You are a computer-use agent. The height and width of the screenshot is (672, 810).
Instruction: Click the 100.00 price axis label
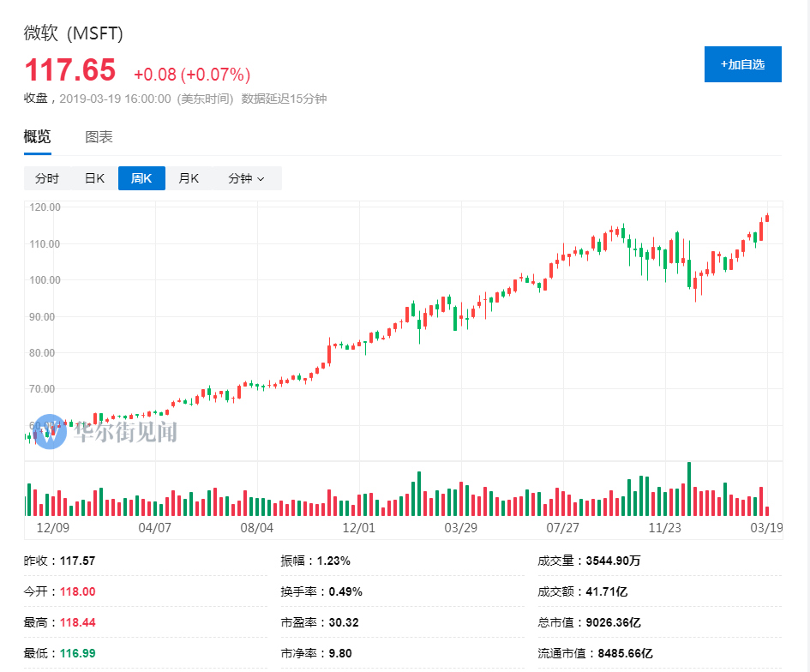45,280
